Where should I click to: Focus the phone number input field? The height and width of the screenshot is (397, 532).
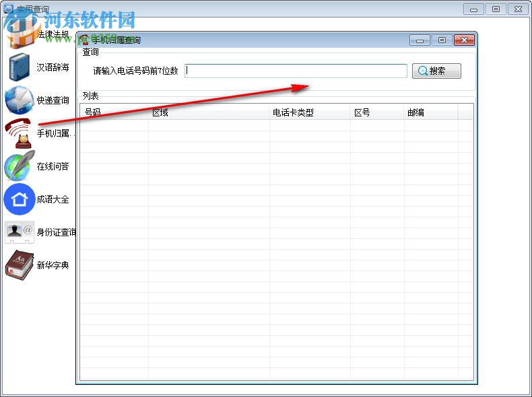point(296,71)
